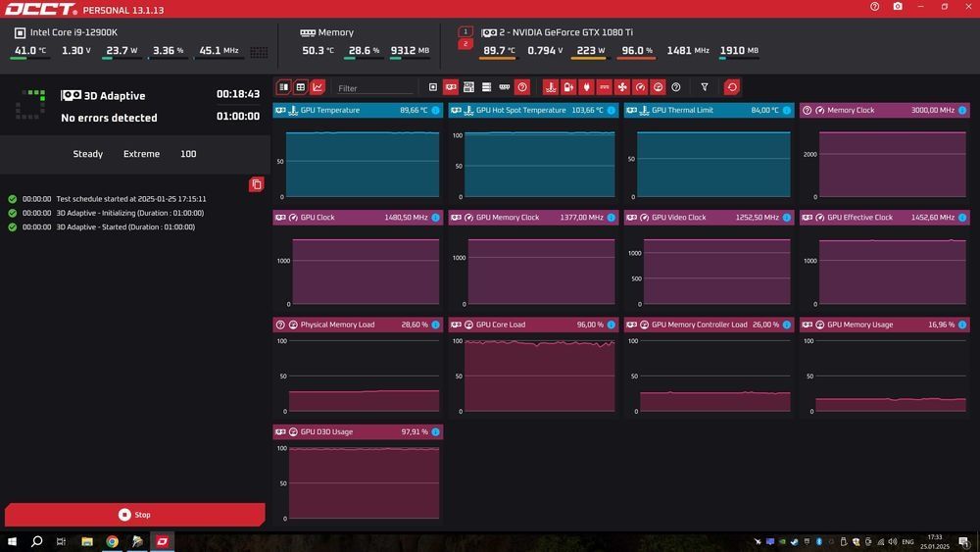Image resolution: width=980 pixels, height=552 pixels.
Task: Toggle the clock frequency sensor filter
Action: [x=640, y=87]
